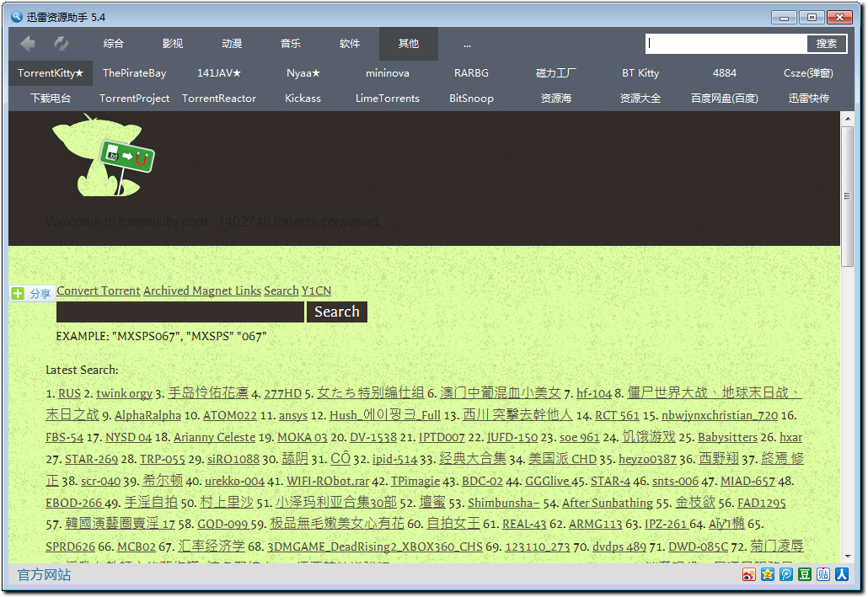The width and height of the screenshot is (868, 597).
Task: Select the 4884 source
Action: point(725,73)
